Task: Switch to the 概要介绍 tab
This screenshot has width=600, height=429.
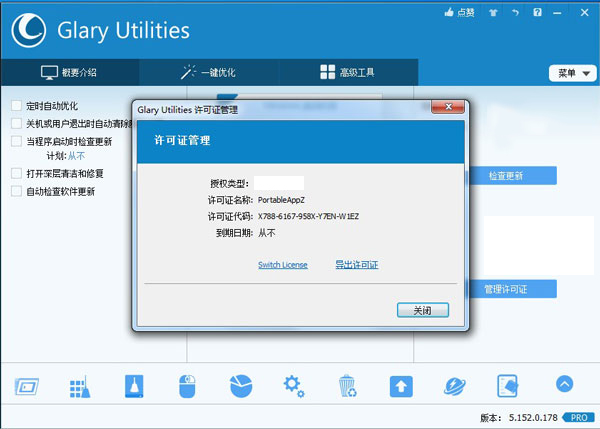Action: point(69,72)
